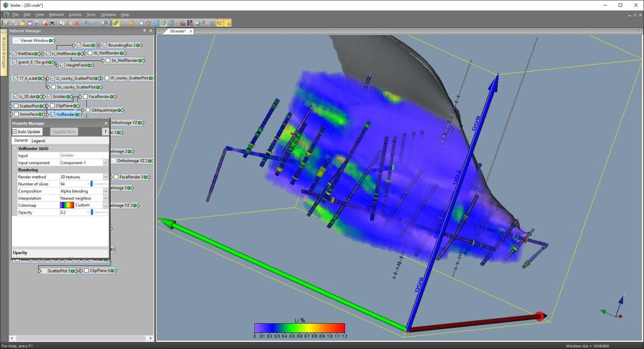Click the copy toolbar icon
The height and width of the screenshot is (349, 644).
[x=62, y=23]
